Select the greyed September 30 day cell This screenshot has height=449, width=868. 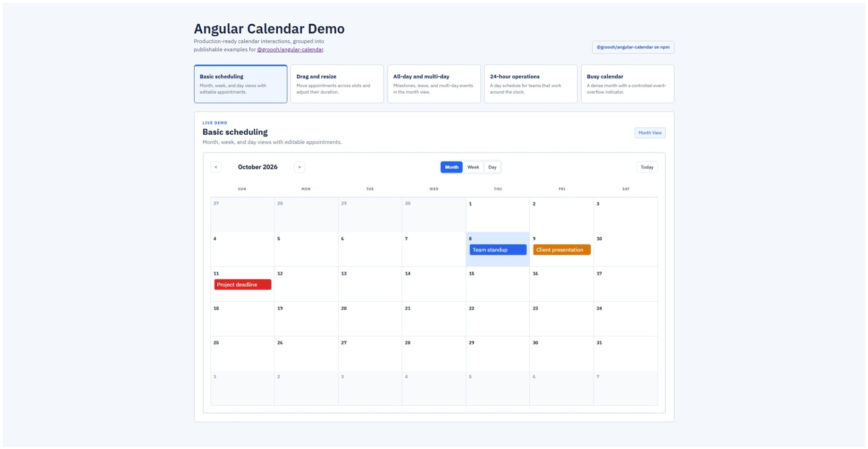click(434, 215)
